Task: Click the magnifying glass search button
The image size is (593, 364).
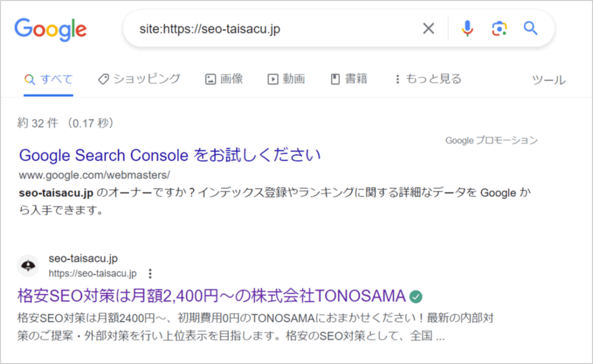Action: pyautogui.click(x=530, y=28)
